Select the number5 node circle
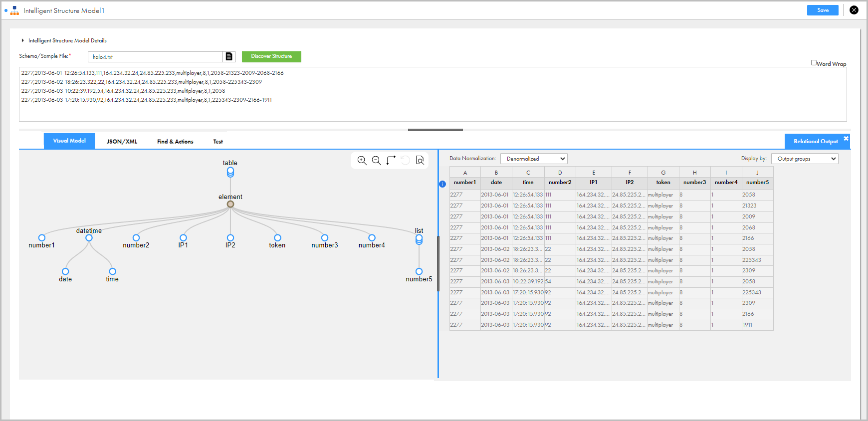This screenshot has width=868, height=421. (419, 272)
